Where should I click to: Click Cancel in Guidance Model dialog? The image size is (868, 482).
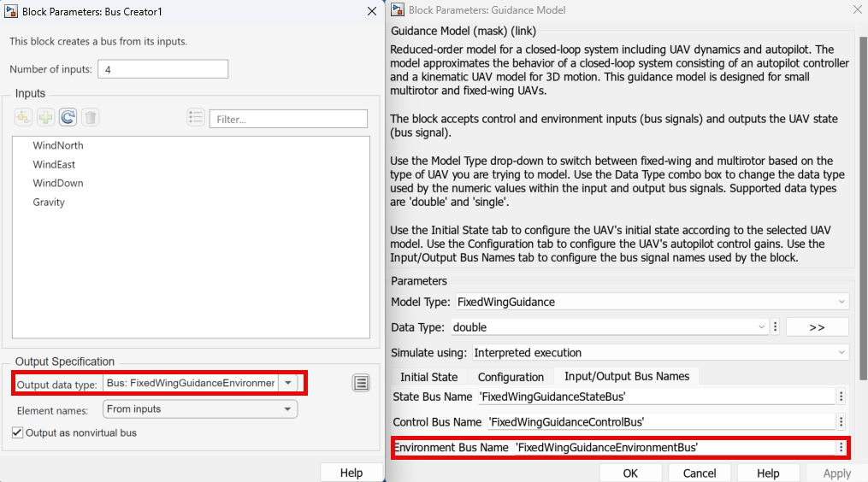tap(700, 473)
